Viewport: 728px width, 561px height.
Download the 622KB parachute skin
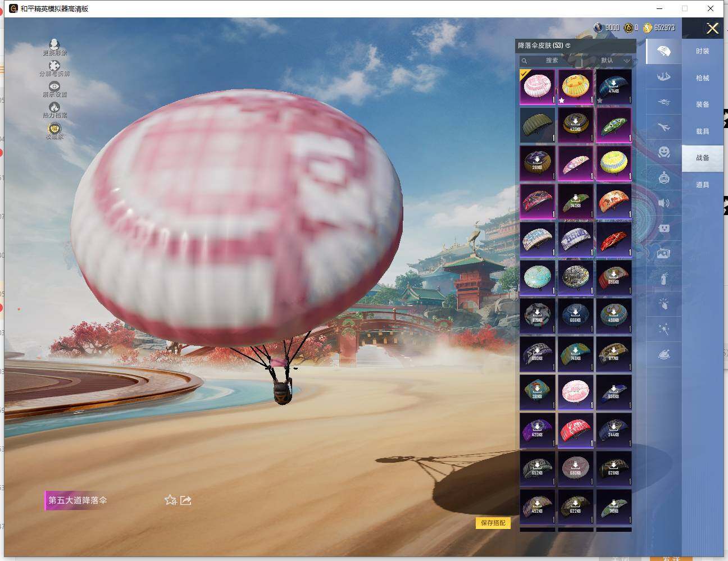tap(575, 507)
